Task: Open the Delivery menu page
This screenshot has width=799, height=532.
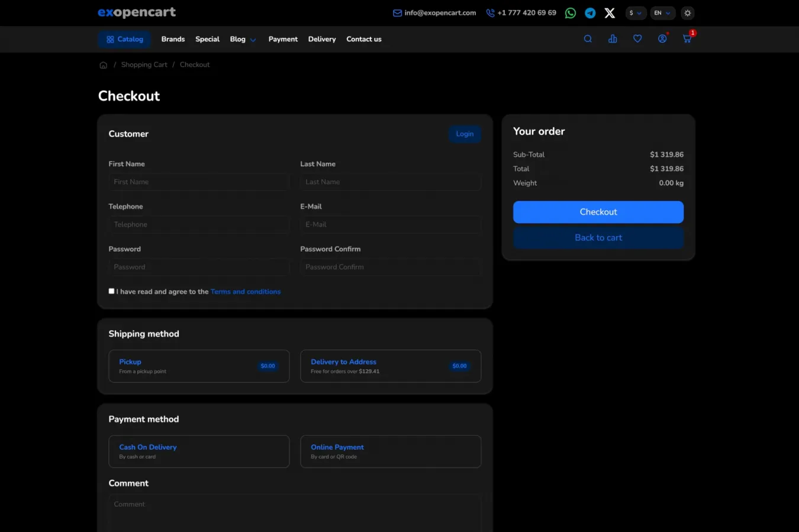Action: coord(322,40)
